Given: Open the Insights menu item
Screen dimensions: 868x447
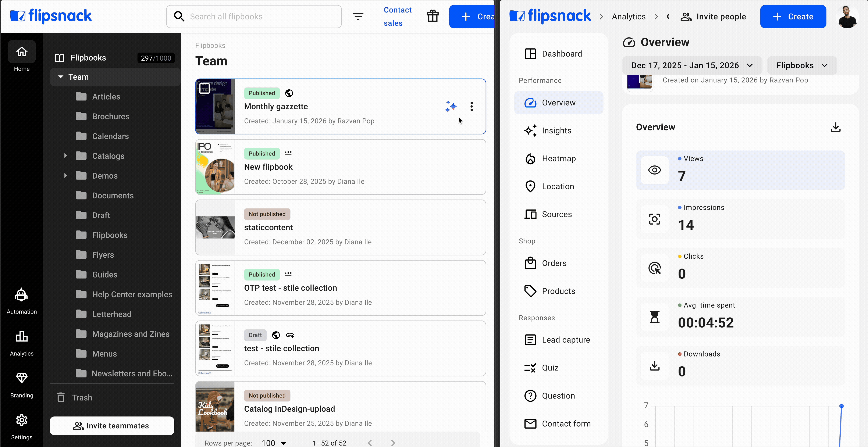Looking at the screenshot, I should (556, 131).
